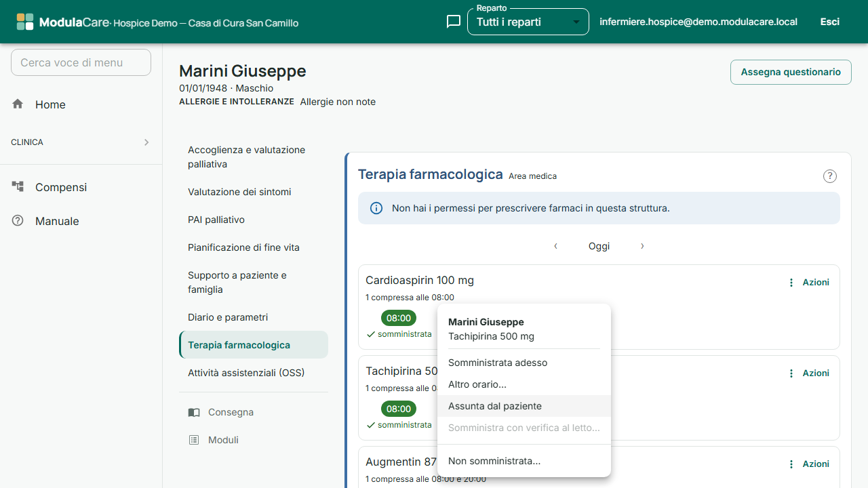The width and height of the screenshot is (868, 488).
Task: Toggle Tachipirina 08:00 dose badge
Action: coord(399,409)
